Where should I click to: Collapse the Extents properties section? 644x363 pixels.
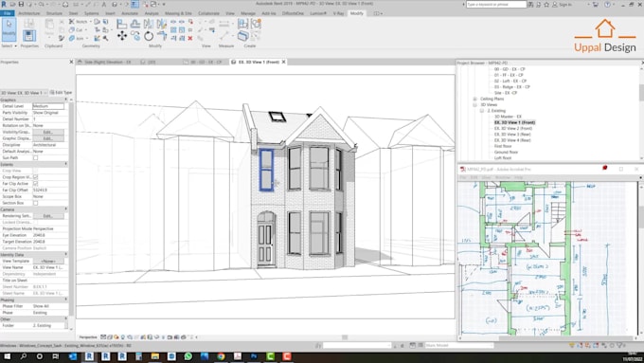pyautogui.click(x=65, y=164)
